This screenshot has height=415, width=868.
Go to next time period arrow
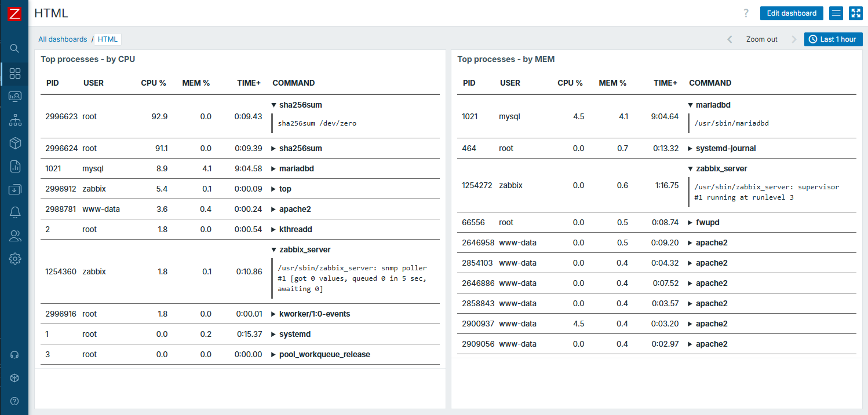794,39
